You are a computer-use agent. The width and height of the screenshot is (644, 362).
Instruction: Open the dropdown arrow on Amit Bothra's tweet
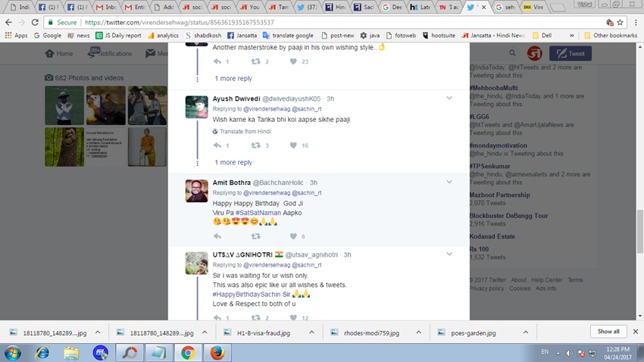[449, 183]
